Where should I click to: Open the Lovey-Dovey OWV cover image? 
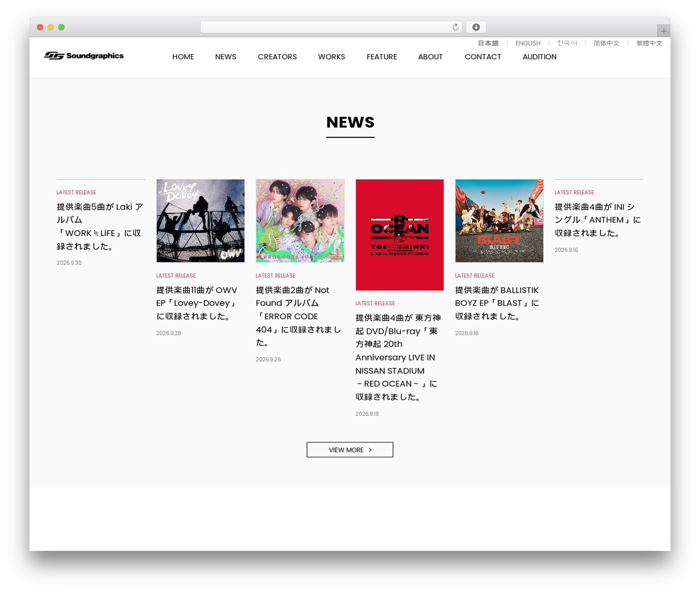[x=200, y=220]
